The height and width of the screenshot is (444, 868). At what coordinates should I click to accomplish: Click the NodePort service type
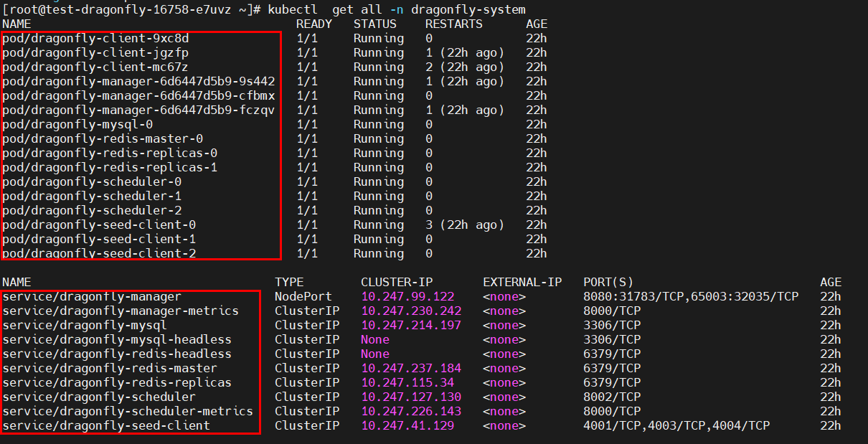tap(303, 296)
